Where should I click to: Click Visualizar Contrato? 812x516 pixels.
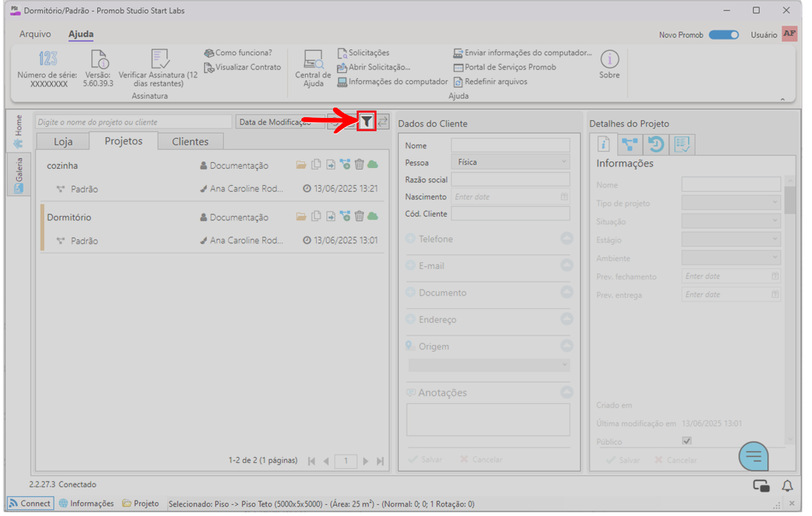(x=242, y=67)
